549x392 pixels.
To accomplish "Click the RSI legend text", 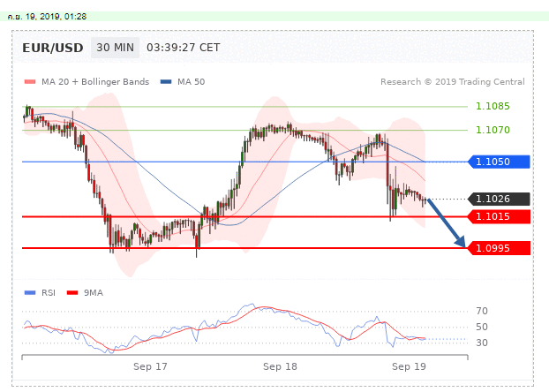I will pos(49,293).
